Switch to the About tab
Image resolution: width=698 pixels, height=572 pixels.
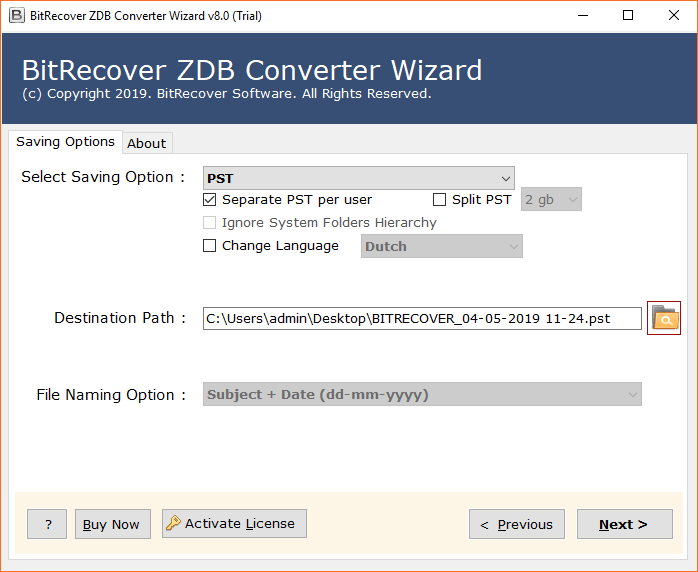pyautogui.click(x=147, y=143)
